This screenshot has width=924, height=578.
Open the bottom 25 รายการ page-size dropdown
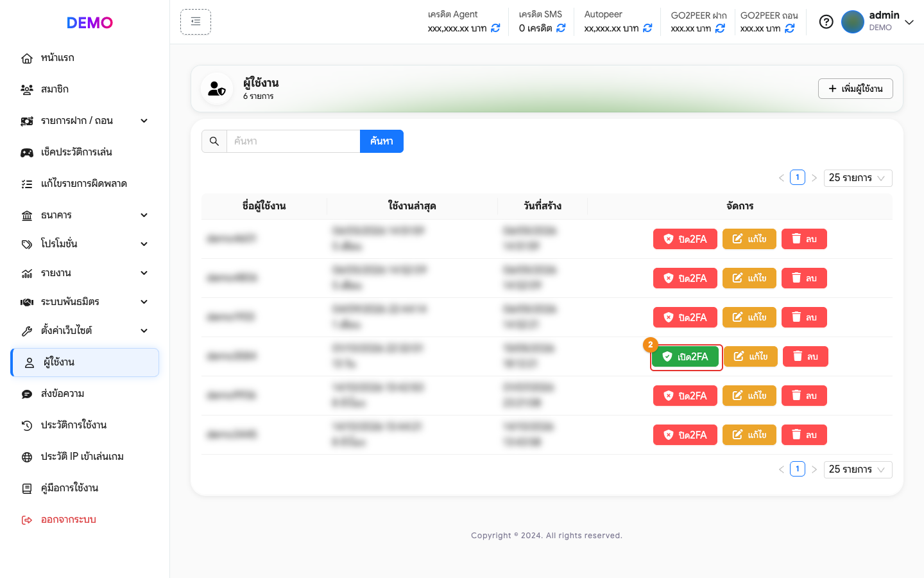pos(858,469)
